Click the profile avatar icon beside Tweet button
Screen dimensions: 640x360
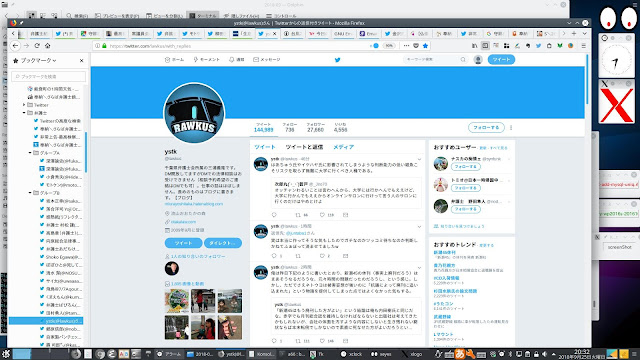tap(478, 60)
